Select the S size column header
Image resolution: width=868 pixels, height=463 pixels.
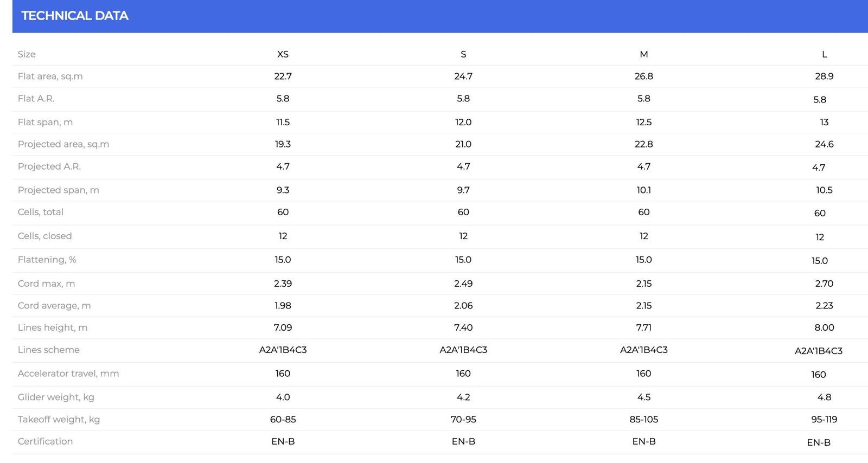463,54
